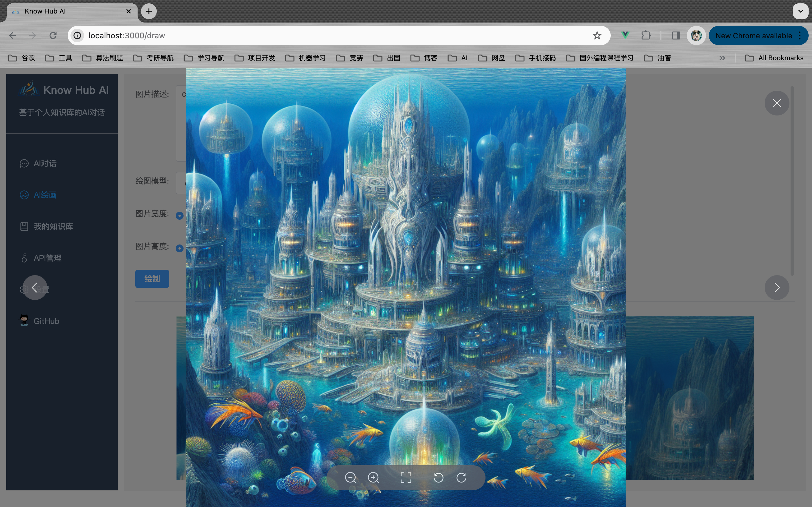Image resolution: width=812 pixels, height=507 pixels.
Task: Open the Chrome tab search dropdown
Action: click(x=800, y=11)
